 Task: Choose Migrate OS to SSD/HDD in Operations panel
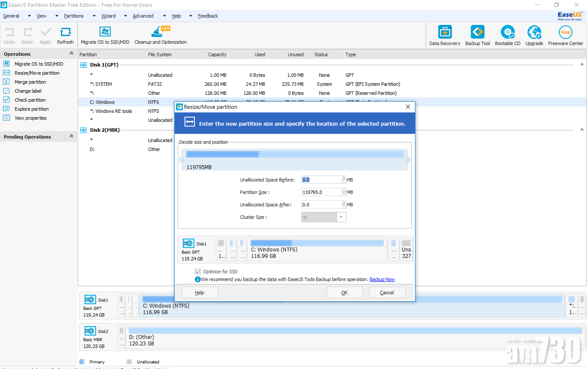click(x=39, y=64)
